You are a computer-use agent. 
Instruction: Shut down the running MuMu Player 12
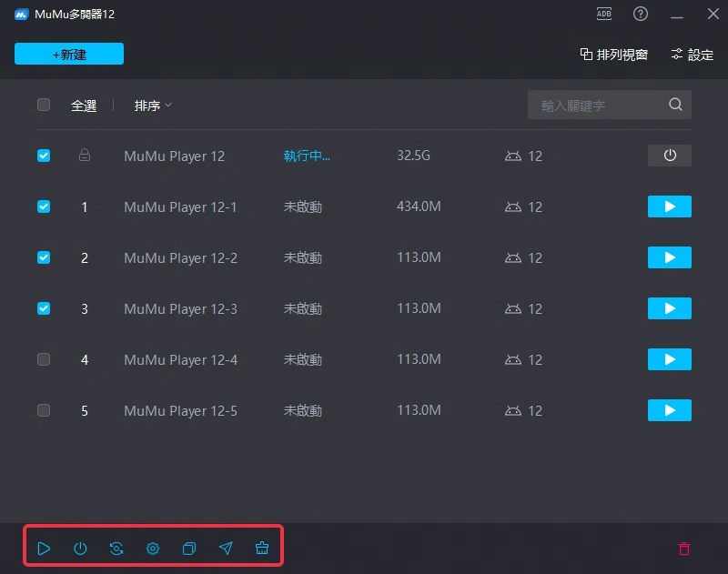tap(669, 156)
